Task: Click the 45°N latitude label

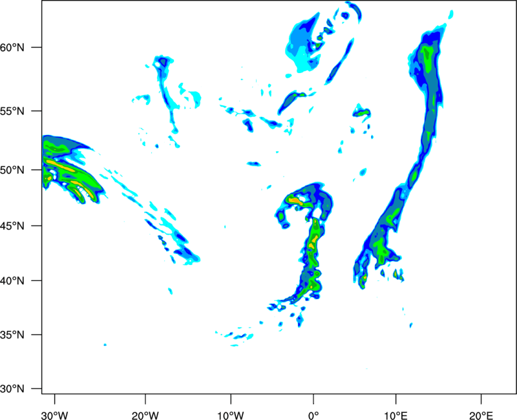Action: click(x=12, y=226)
